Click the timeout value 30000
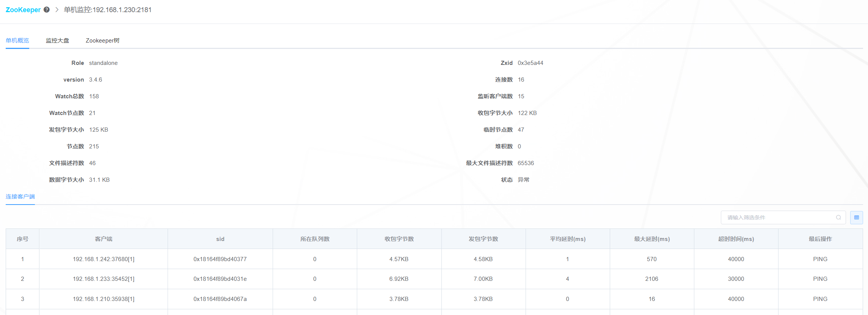 point(736,279)
